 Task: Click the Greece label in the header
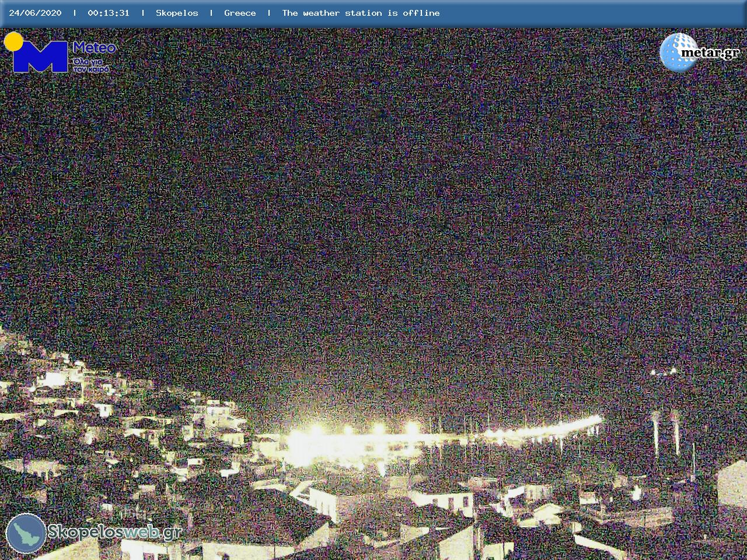coord(240,13)
